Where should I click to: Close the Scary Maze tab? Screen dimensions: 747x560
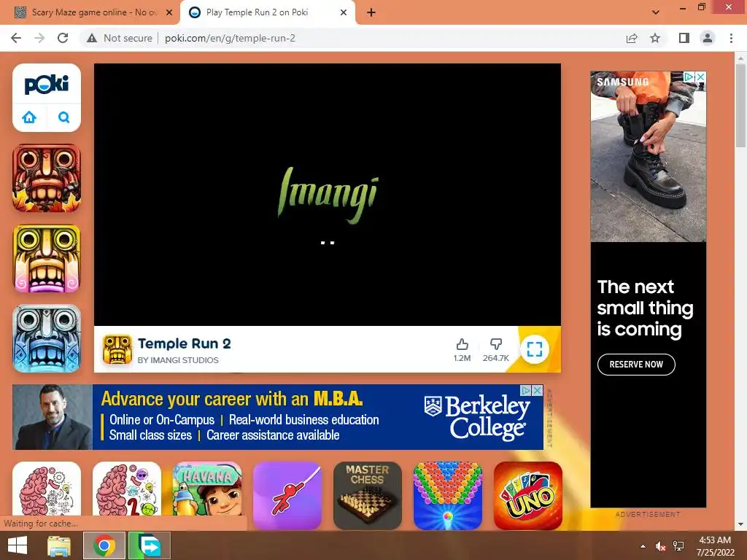pos(169,12)
